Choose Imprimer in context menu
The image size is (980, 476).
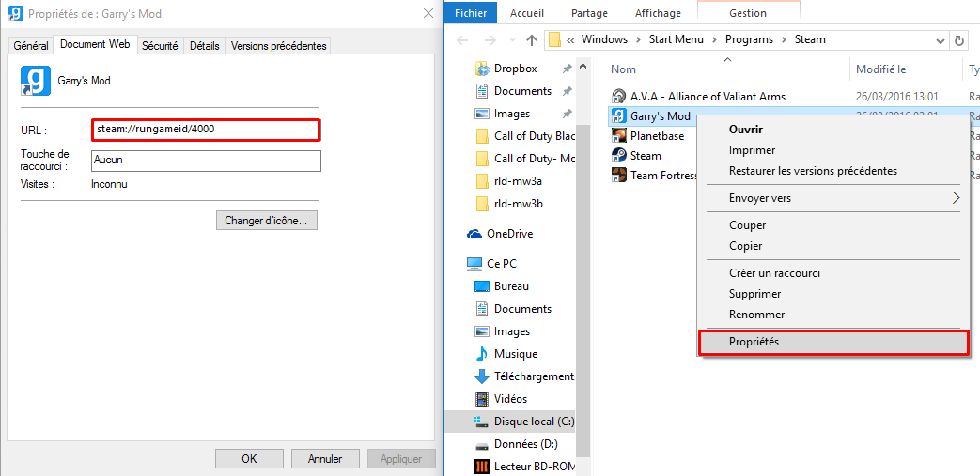[x=833, y=150]
